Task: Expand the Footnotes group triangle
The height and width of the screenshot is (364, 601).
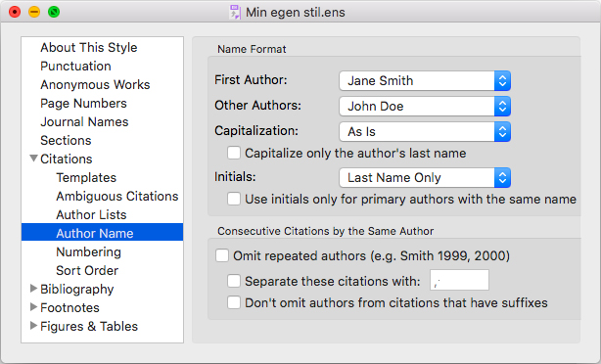Action: pos(33,307)
